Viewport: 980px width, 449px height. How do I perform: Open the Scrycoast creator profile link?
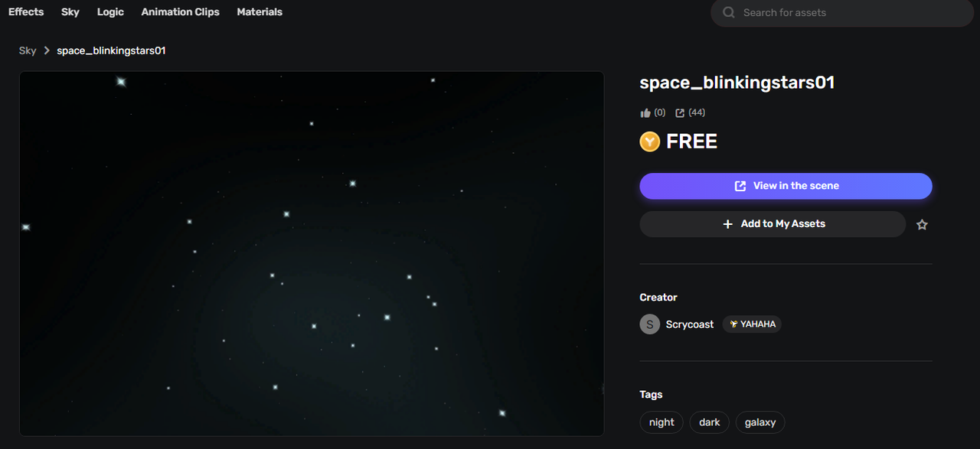(x=689, y=324)
